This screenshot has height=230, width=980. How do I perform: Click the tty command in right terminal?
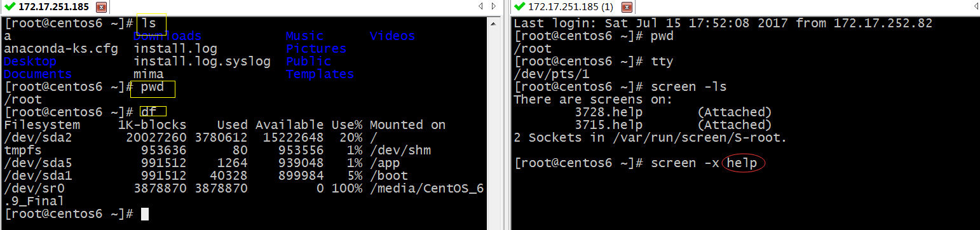662,62
